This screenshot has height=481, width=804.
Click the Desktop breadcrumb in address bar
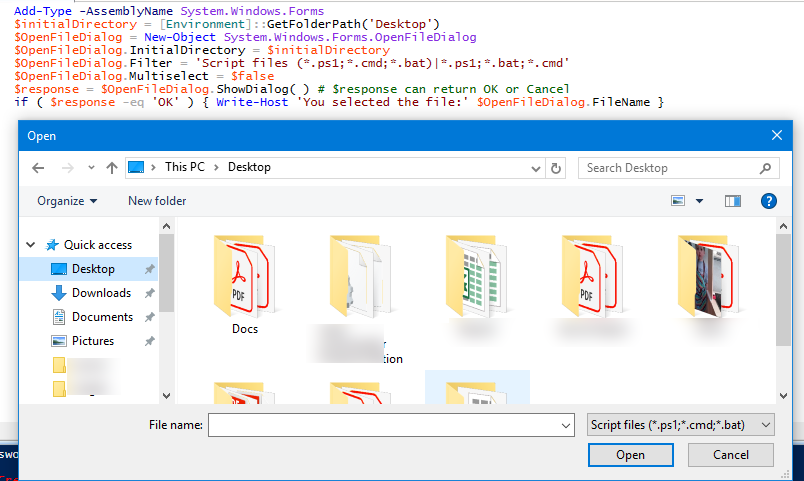(249, 167)
